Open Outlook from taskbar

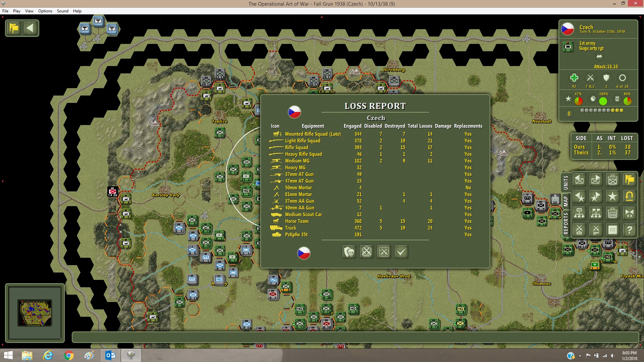(x=110, y=355)
